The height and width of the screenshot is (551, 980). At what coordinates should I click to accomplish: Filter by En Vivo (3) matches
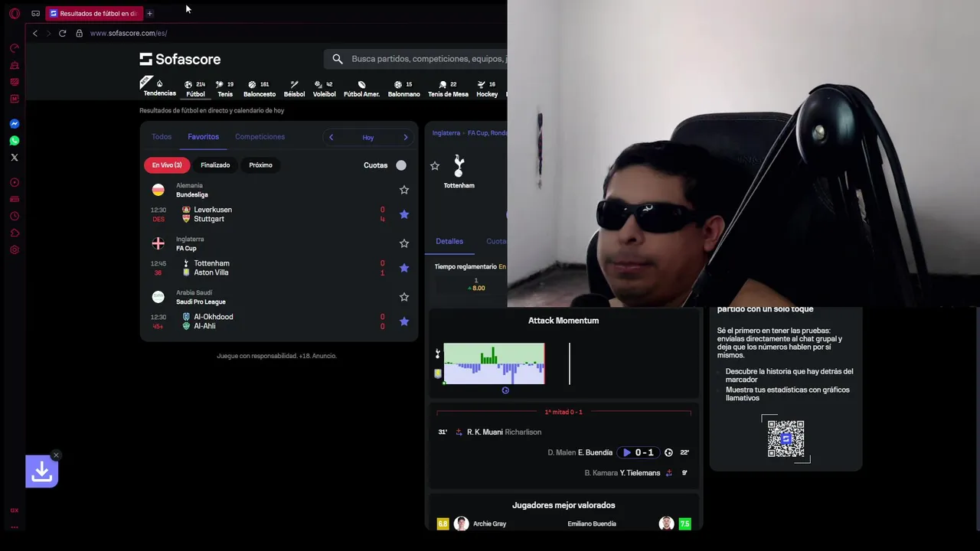tap(167, 165)
